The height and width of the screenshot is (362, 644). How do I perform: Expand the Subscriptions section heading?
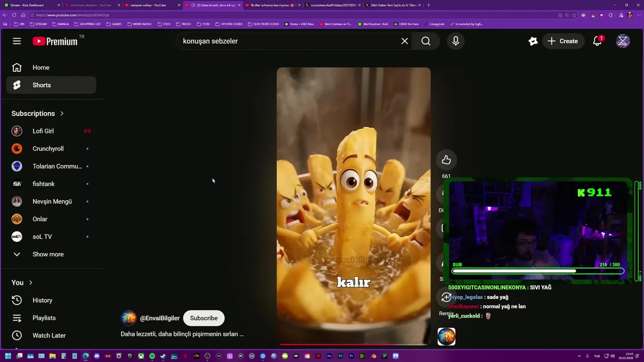pos(38,114)
